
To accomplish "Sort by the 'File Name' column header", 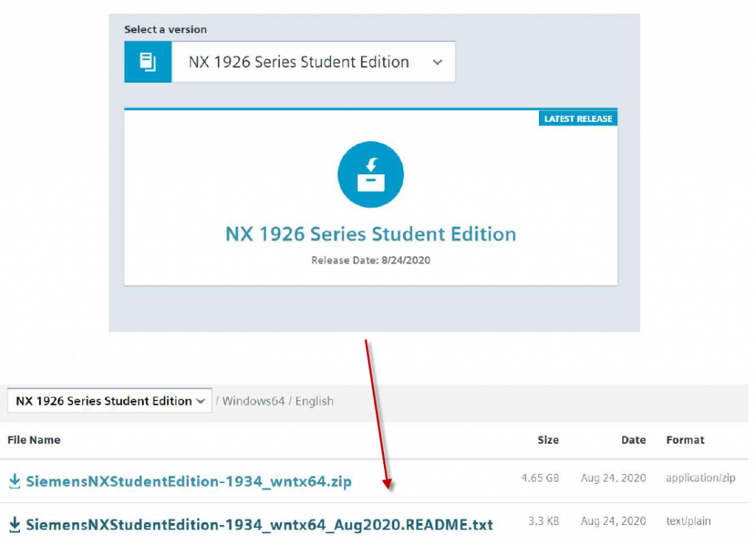I will pyautogui.click(x=34, y=440).
